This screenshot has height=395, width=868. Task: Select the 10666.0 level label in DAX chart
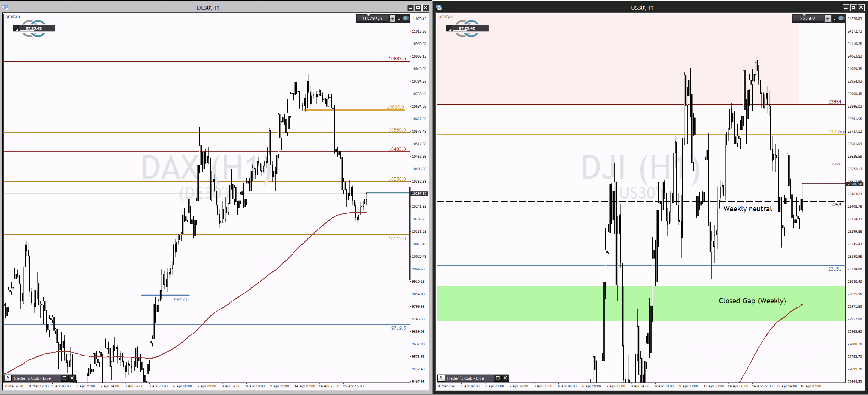(x=395, y=107)
